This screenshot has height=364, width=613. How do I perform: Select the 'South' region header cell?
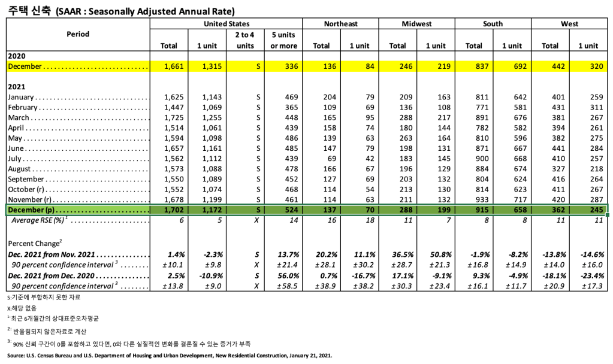tap(493, 24)
